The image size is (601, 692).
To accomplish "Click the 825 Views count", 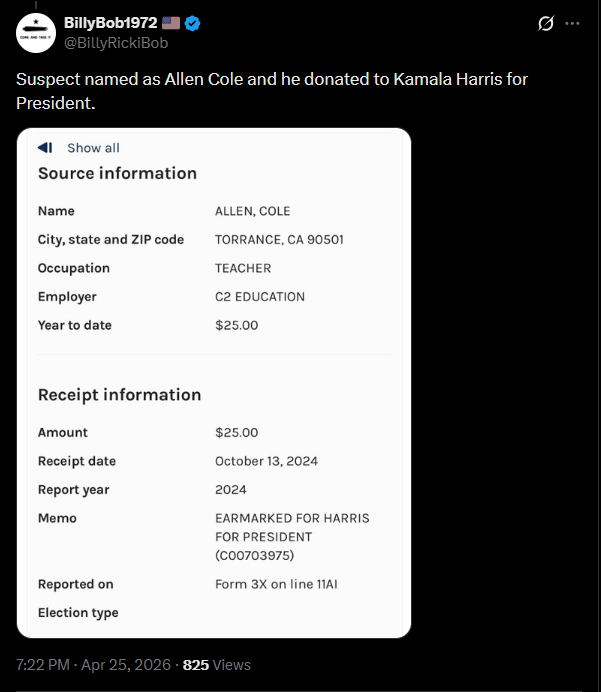I will (x=217, y=665).
